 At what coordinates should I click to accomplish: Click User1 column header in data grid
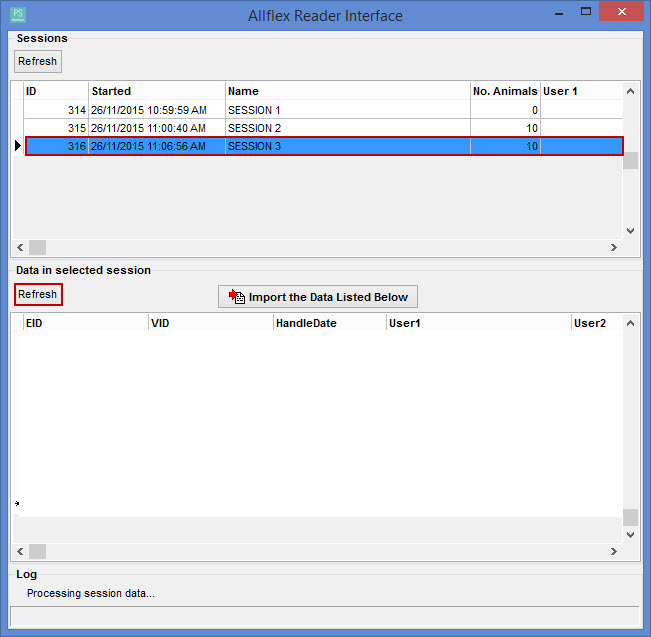click(x=479, y=323)
